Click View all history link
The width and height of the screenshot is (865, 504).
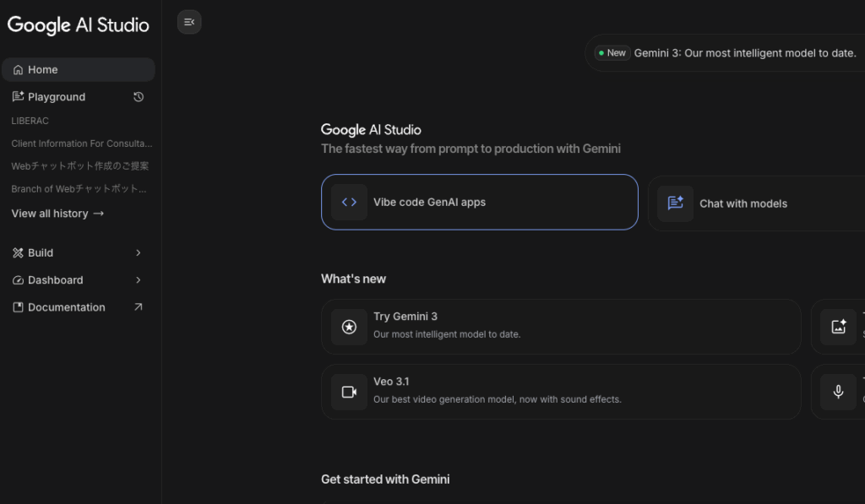point(57,214)
